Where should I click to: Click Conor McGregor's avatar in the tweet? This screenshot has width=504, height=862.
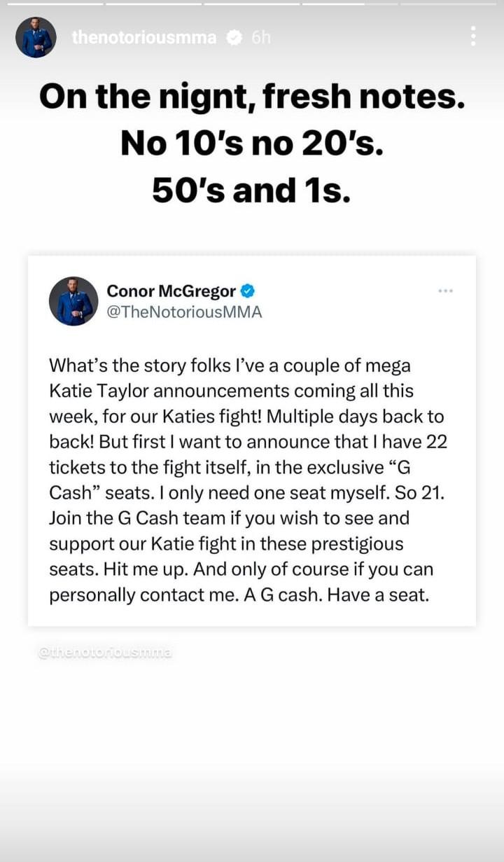pos(73,301)
